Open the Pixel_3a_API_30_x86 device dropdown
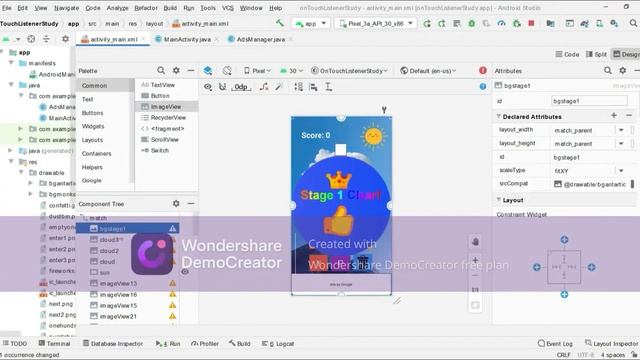 pyautogui.click(x=376, y=23)
